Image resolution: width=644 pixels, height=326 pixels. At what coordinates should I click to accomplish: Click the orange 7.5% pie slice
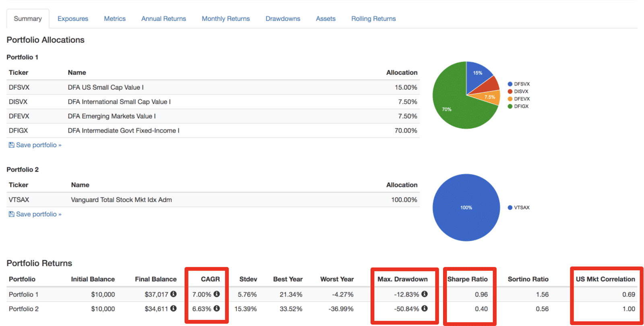[x=489, y=98]
